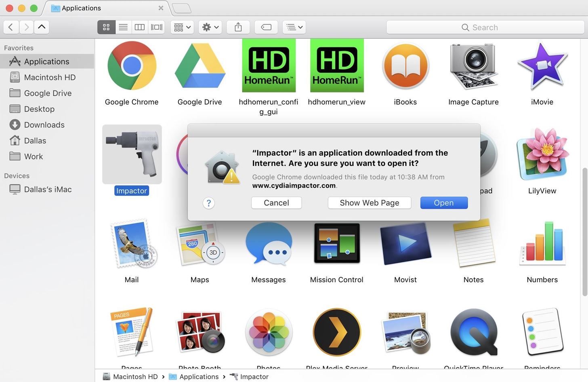This screenshot has width=588, height=382.
Task: Switch to icon view mode
Action: pos(106,27)
